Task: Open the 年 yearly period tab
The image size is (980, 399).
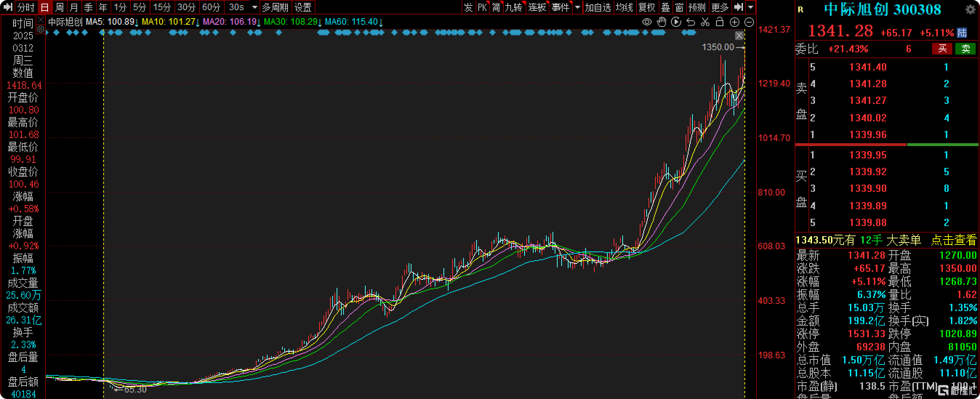Action: pos(103,7)
